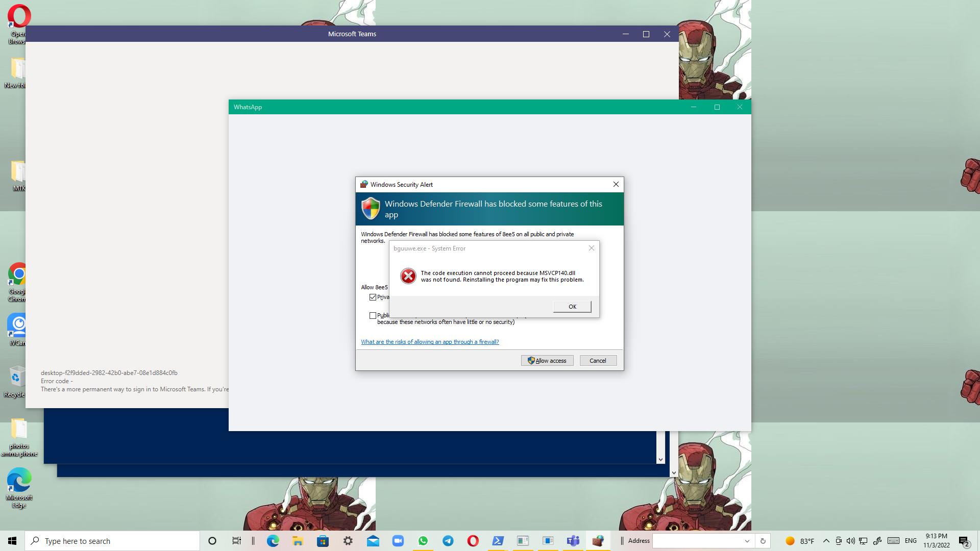Open WhatsApp from the taskbar
The height and width of the screenshot is (551, 980).
[423, 541]
